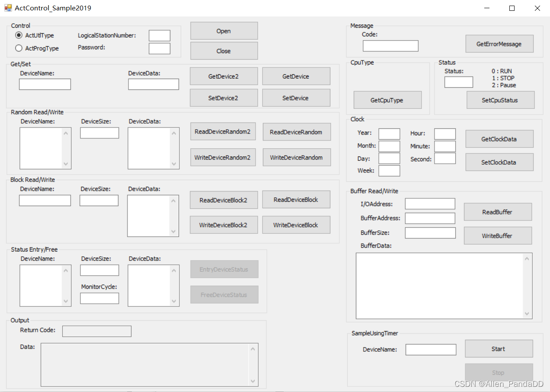Click the LogicalStationNumber input field
The height and width of the screenshot is (392, 550).
click(x=160, y=35)
